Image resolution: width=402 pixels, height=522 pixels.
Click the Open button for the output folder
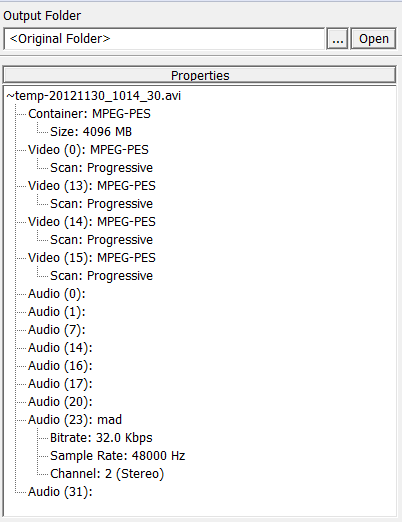[x=373, y=39]
